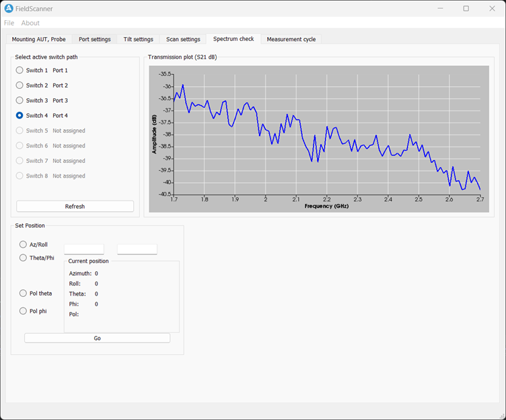This screenshot has height=420, width=506.
Task: Close the FieldScanner window
Action: tap(492, 8)
